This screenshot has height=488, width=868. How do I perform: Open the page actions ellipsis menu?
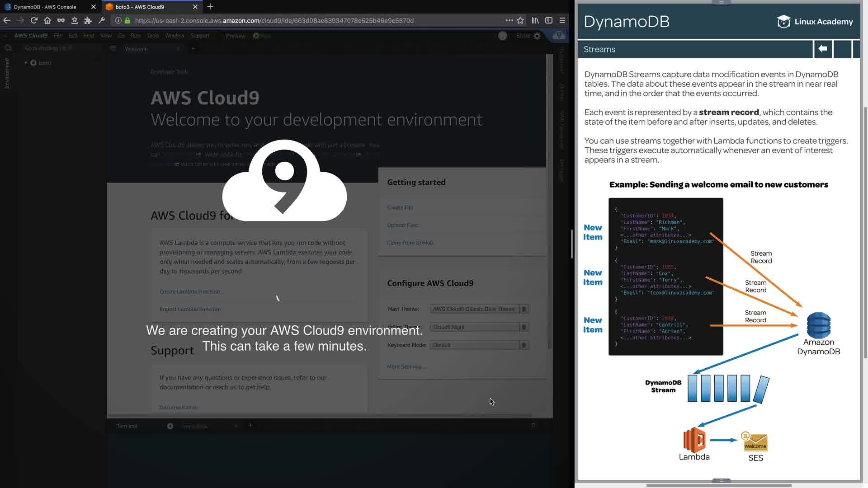pos(509,20)
